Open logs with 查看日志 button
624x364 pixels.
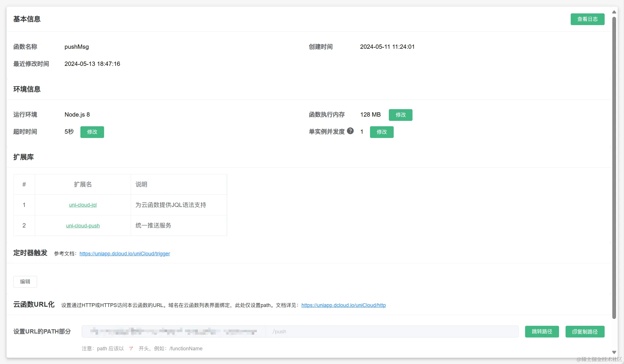point(587,19)
